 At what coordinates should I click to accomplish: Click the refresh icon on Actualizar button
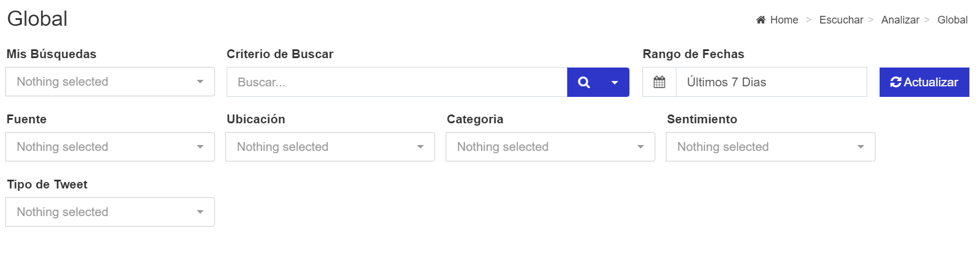point(895,82)
